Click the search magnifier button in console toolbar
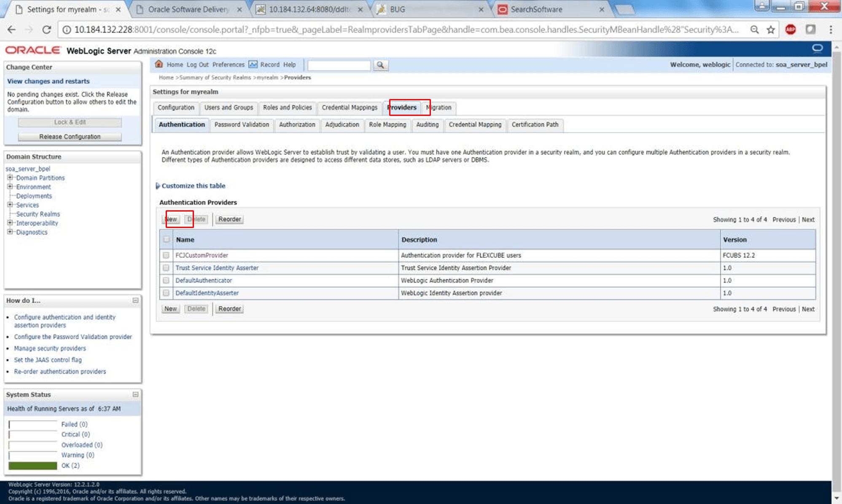The width and height of the screenshot is (842, 504). click(380, 65)
